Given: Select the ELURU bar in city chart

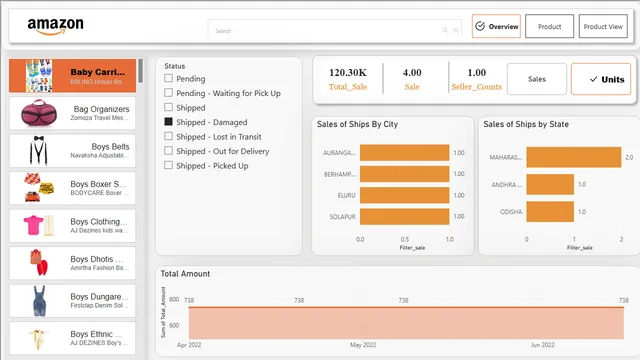Looking at the screenshot, I should click(x=404, y=195).
